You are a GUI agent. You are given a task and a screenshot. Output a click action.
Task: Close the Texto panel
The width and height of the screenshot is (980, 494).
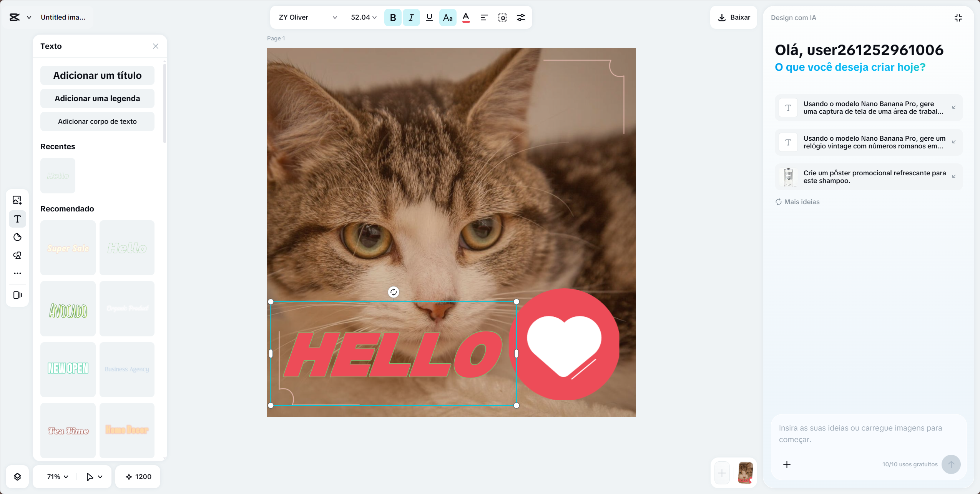pyautogui.click(x=156, y=46)
